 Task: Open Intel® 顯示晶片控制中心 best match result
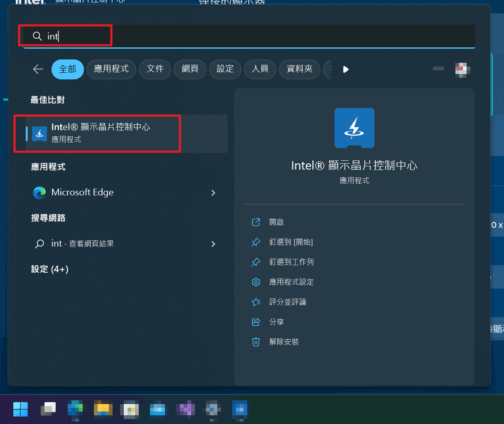click(x=127, y=133)
